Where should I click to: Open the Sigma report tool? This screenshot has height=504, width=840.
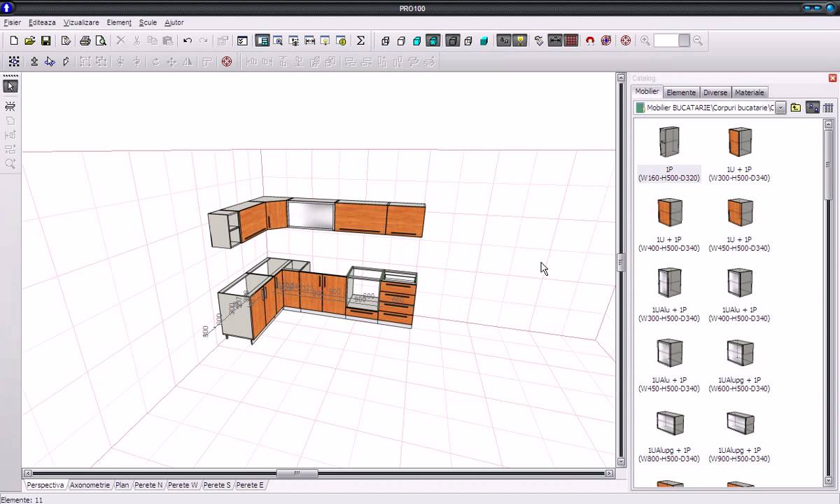pyautogui.click(x=360, y=41)
